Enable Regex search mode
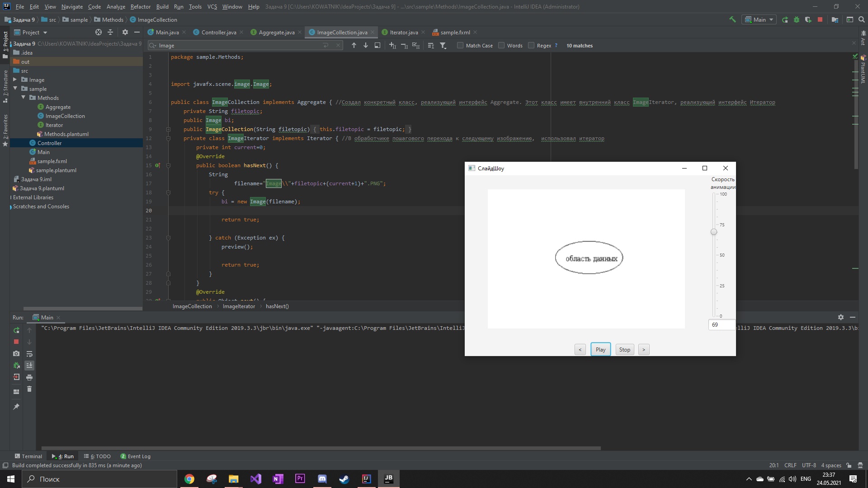The image size is (868, 488). [x=532, y=45]
